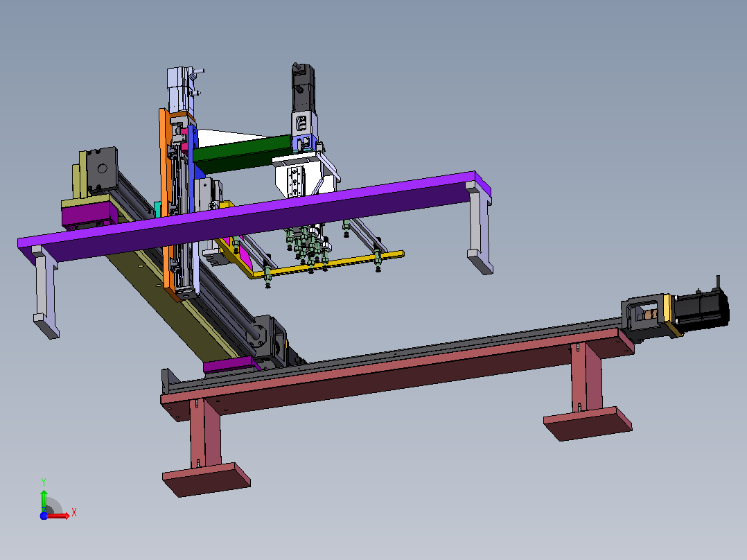Screen dimensions: 747x560
Task: Select the right maroon foot plate
Action: (x=588, y=423)
